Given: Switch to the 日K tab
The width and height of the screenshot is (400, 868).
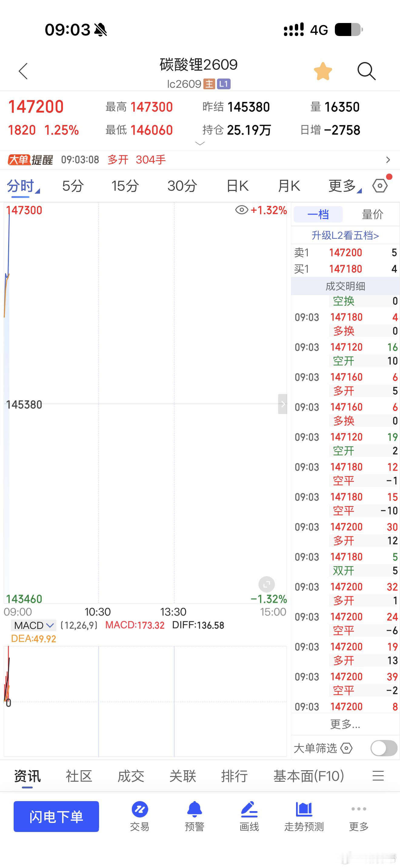Looking at the screenshot, I should (x=238, y=186).
